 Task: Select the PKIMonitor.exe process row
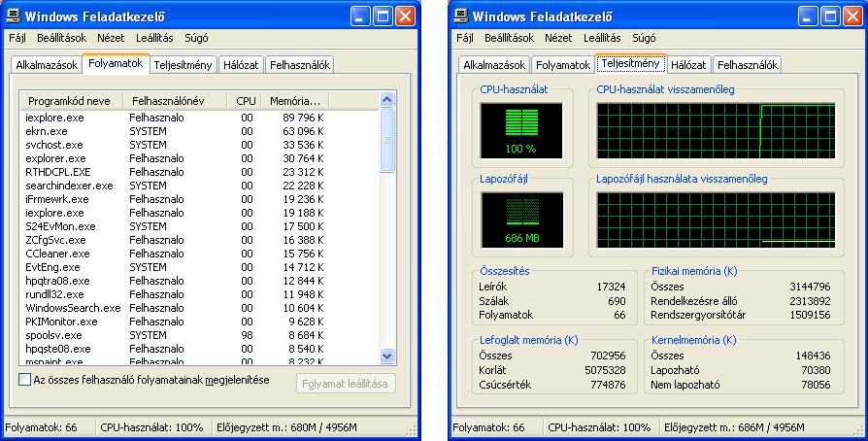[x=199, y=322]
